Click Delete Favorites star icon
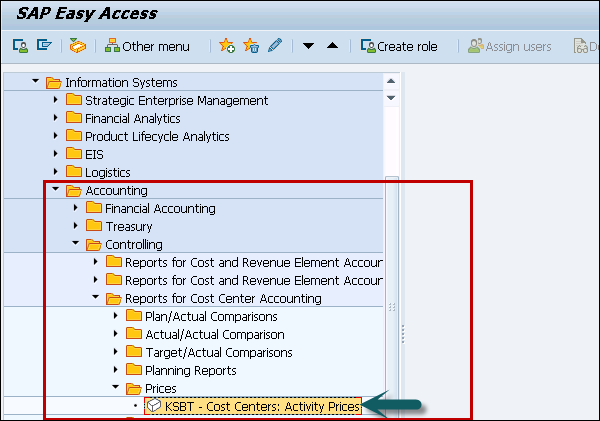 251,46
